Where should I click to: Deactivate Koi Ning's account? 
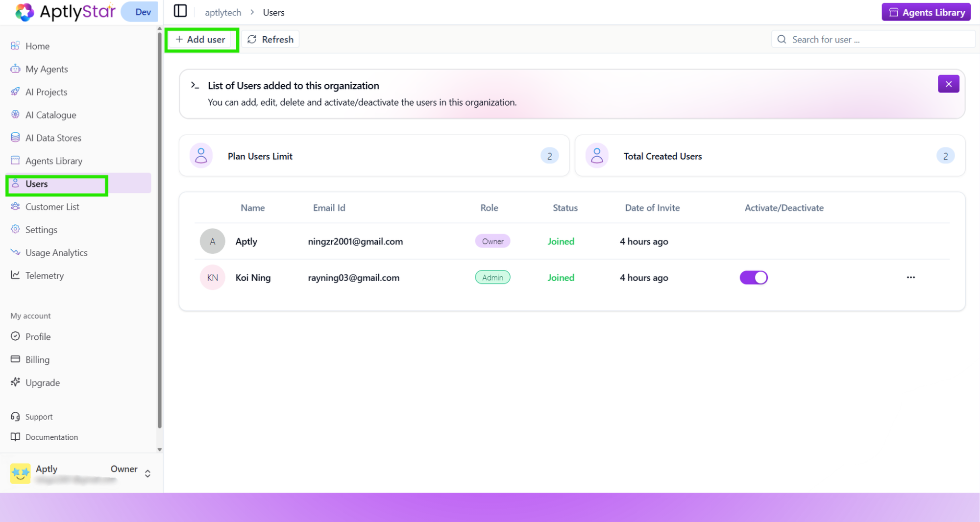click(754, 277)
